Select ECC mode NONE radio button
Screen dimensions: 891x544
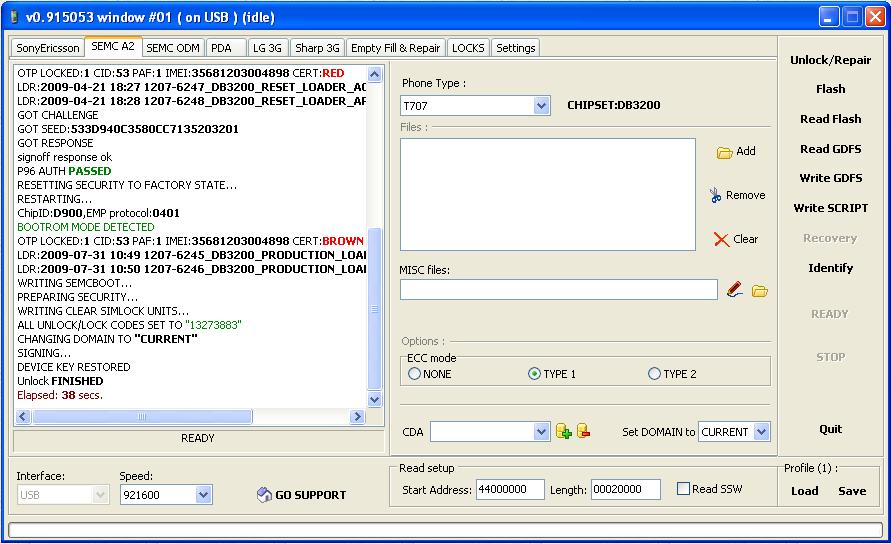click(x=414, y=374)
